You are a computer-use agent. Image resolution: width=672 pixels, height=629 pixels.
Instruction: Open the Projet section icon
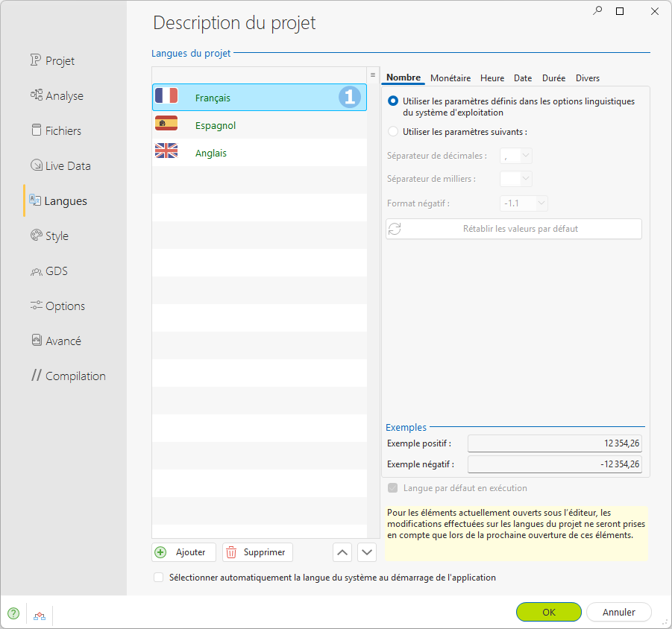[x=36, y=60]
